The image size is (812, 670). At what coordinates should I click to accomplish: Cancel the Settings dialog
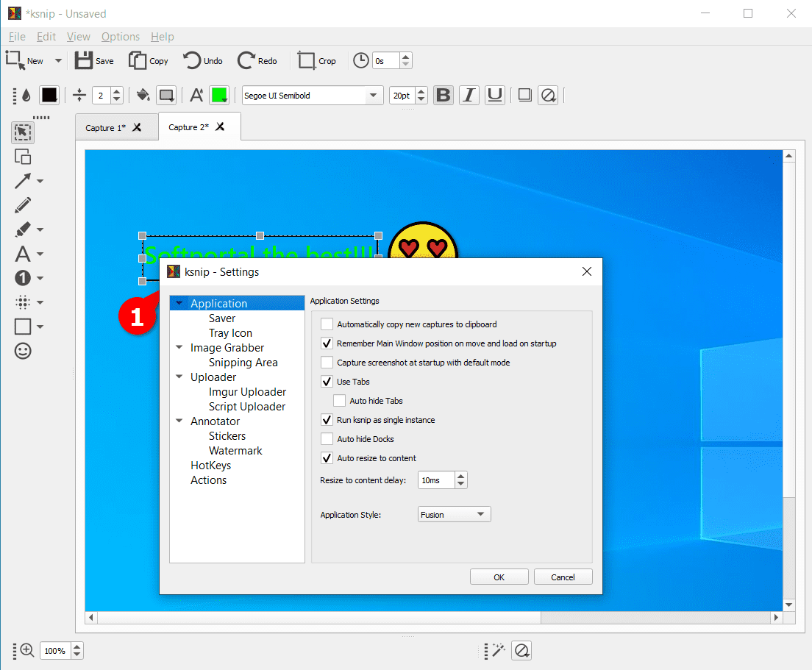563,577
